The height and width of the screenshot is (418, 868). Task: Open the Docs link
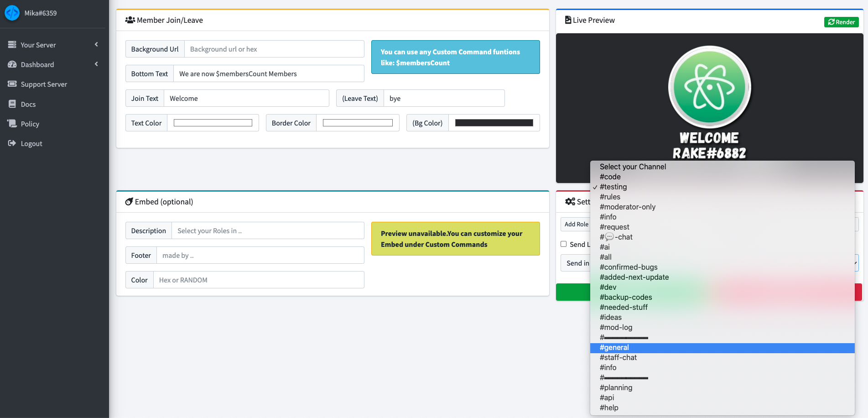click(28, 104)
